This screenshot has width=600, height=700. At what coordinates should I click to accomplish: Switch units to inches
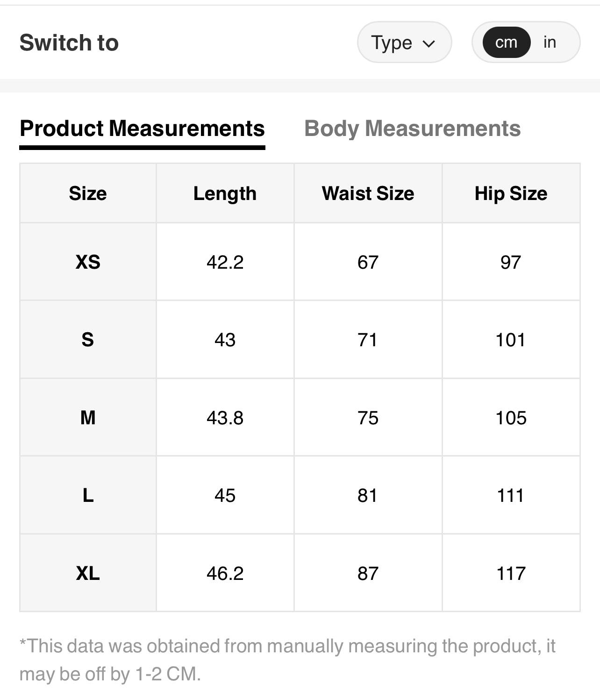[x=550, y=43]
